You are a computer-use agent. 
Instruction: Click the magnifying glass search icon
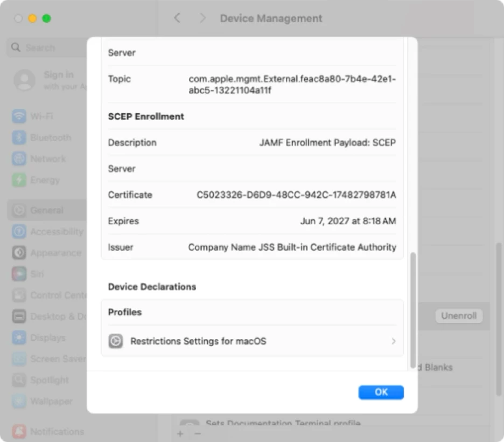[x=16, y=47]
